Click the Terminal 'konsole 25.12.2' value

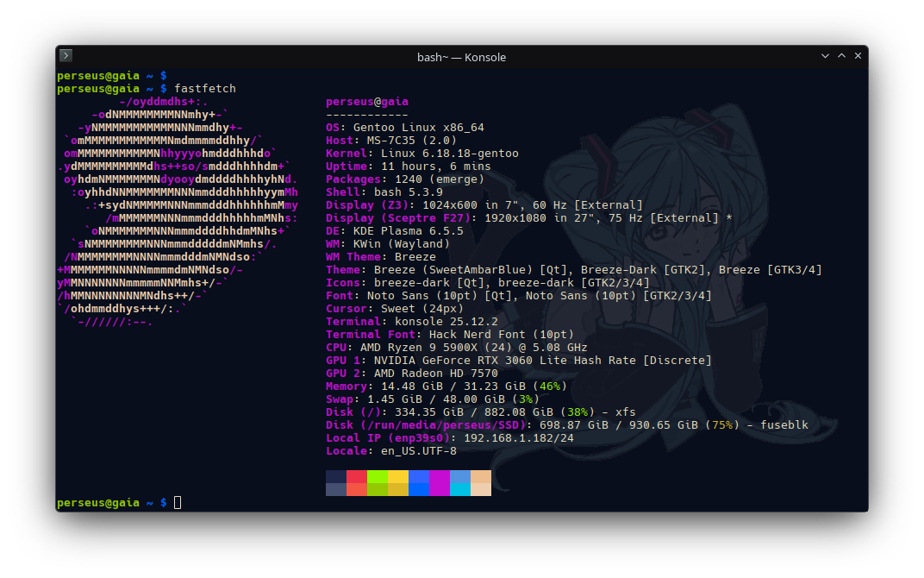[446, 322]
